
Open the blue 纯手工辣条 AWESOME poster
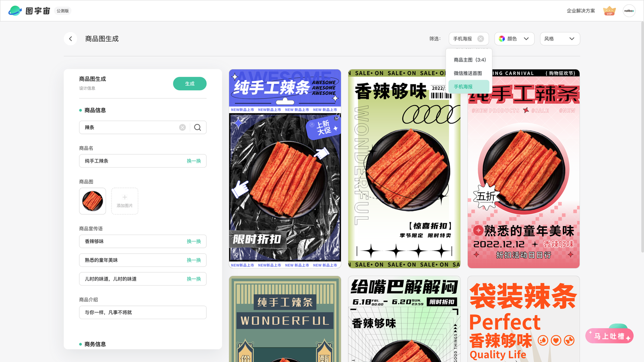tap(285, 169)
